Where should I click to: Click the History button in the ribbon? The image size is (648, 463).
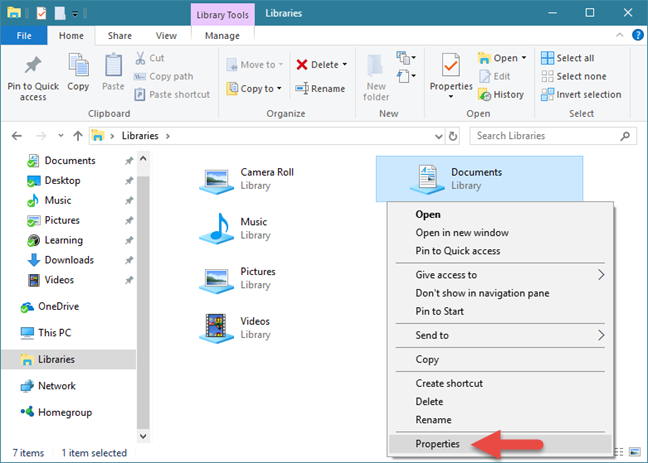point(501,95)
